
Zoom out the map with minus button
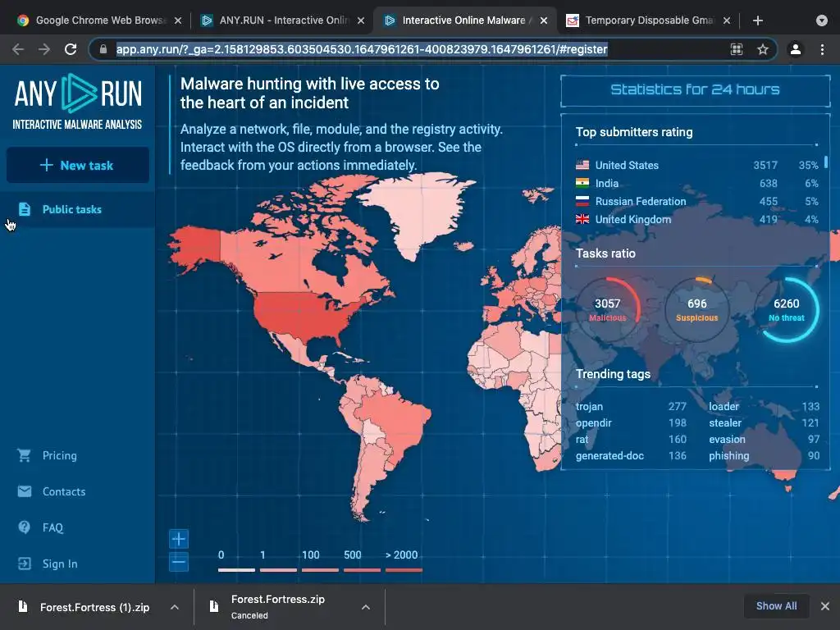pos(179,562)
